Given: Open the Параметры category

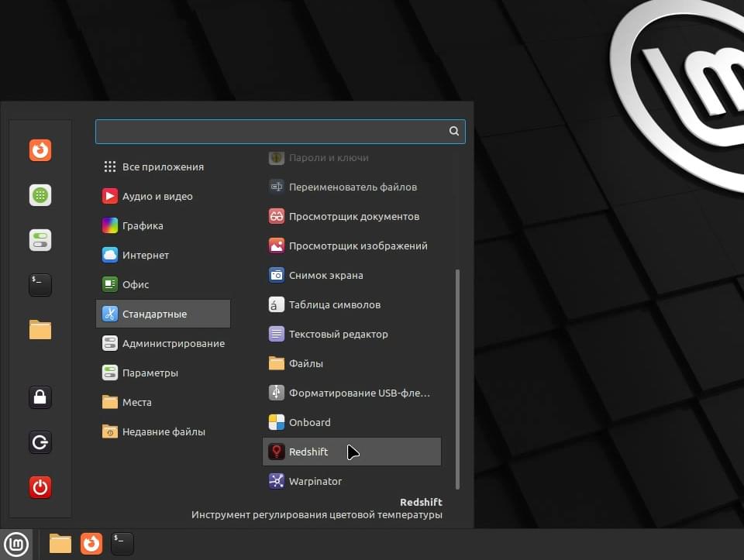Looking at the screenshot, I should pos(164,373).
